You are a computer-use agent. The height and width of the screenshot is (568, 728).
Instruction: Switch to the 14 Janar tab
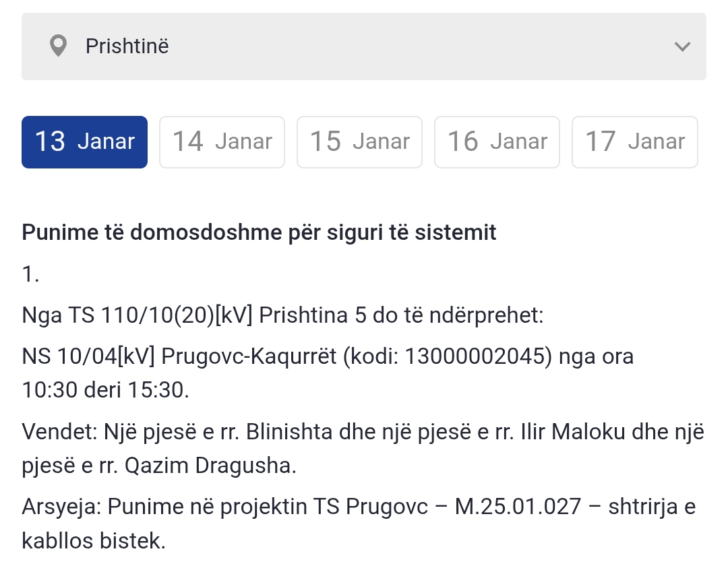(x=222, y=142)
